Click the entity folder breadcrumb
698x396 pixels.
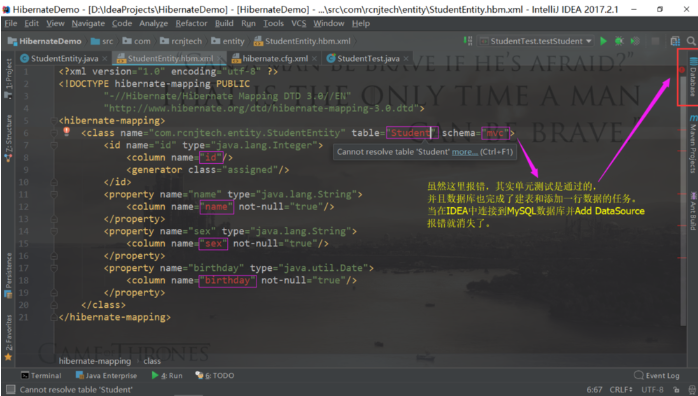(228, 41)
